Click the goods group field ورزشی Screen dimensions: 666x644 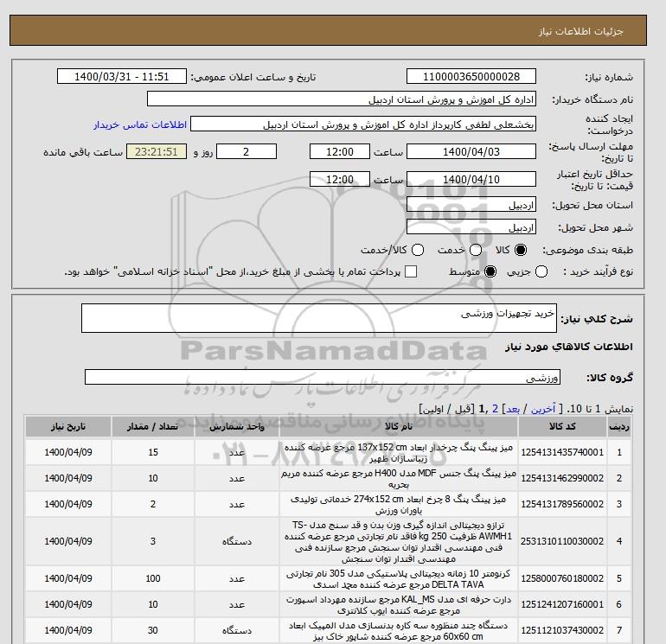(323, 377)
